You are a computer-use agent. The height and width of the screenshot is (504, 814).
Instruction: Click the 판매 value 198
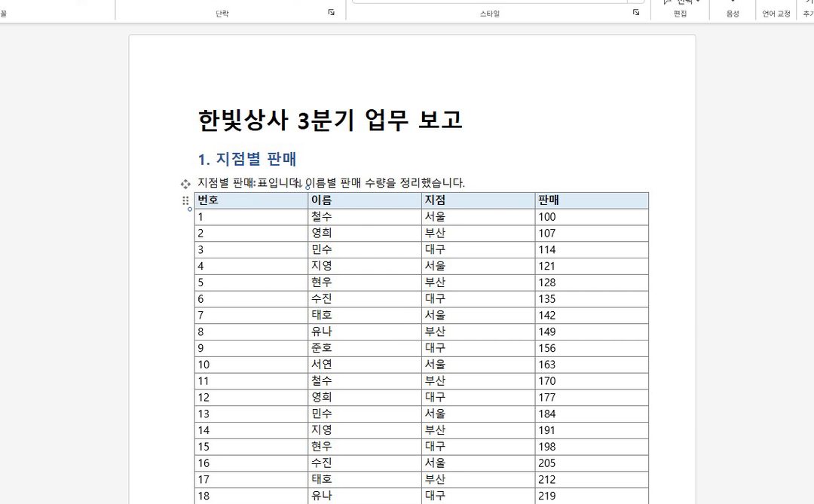click(x=592, y=447)
